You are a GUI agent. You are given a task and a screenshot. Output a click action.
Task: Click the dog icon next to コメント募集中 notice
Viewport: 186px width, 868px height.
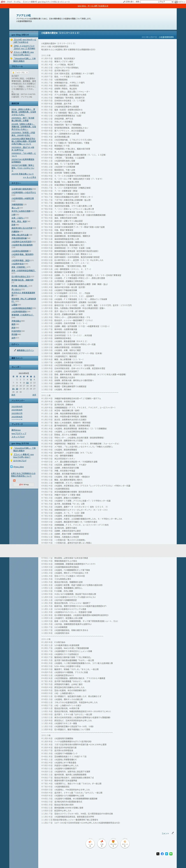[11, 52]
